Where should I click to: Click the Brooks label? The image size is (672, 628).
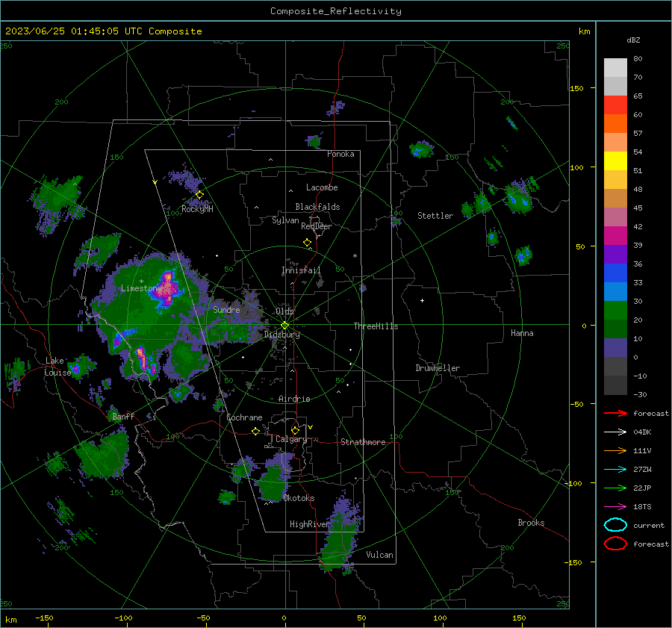pos(531,523)
